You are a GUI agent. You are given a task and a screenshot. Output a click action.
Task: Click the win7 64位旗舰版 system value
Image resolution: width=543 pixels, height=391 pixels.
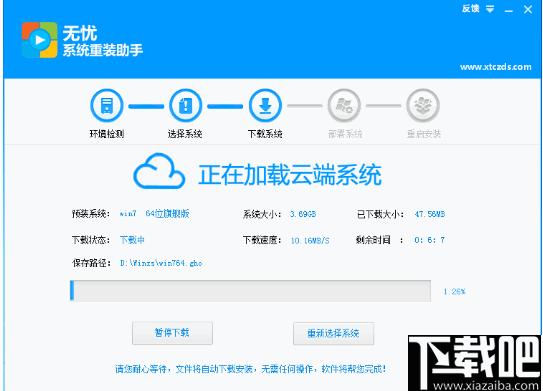(154, 213)
